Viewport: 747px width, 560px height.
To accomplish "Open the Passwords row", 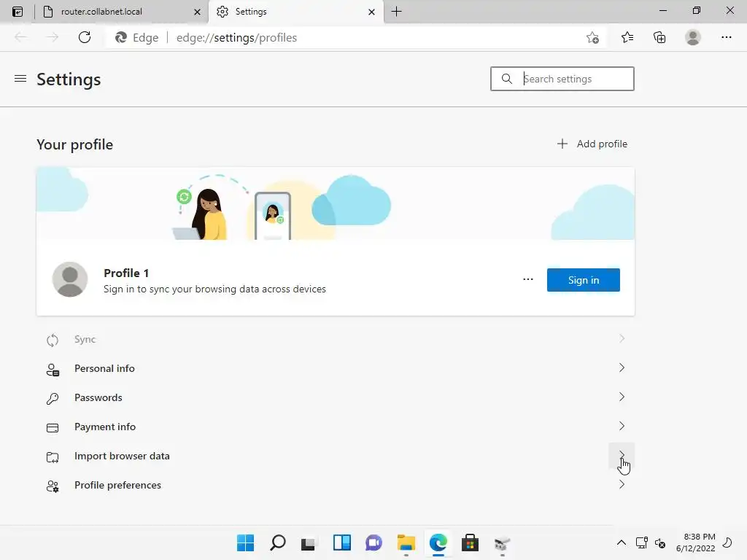I will tap(336, 397).
